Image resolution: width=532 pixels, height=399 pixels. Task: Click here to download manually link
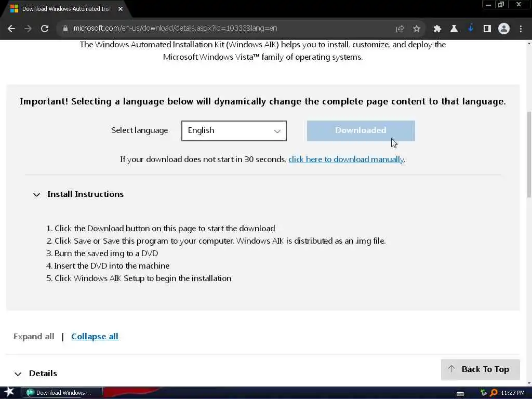[346, 159]
